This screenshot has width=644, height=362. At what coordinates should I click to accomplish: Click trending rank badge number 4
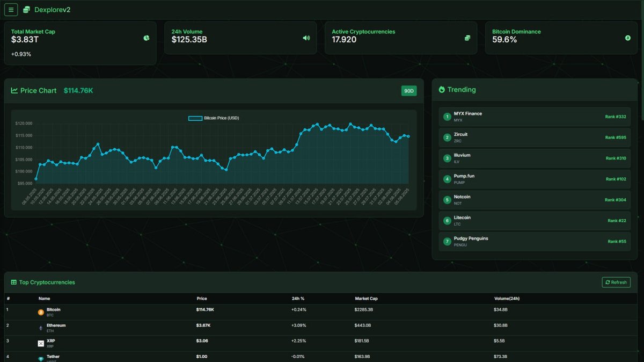click(x=447, y=179)
